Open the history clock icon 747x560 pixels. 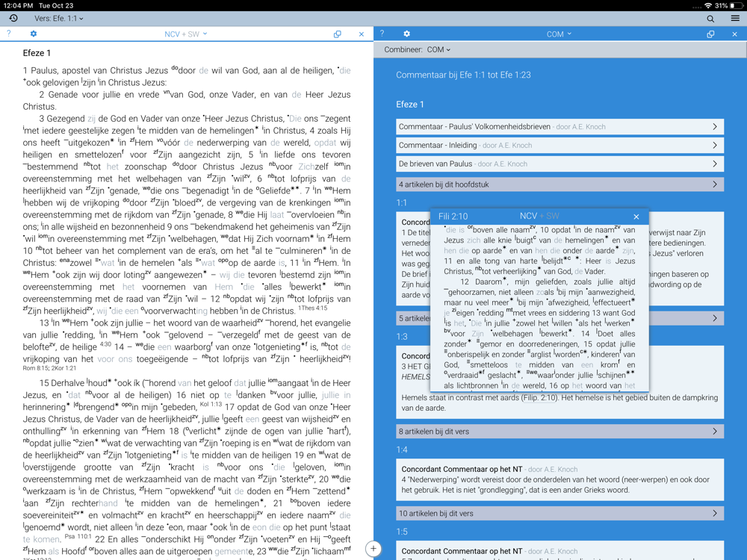13,19
